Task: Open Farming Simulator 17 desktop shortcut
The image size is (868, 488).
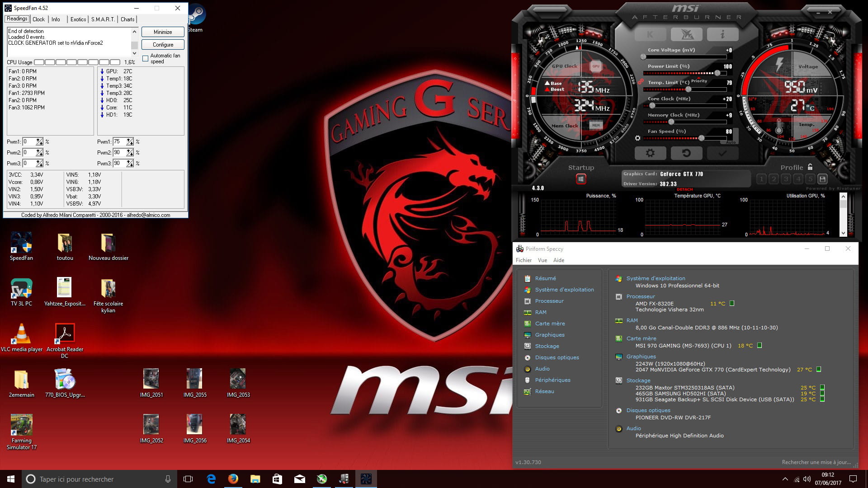Action: click(21, 432)
